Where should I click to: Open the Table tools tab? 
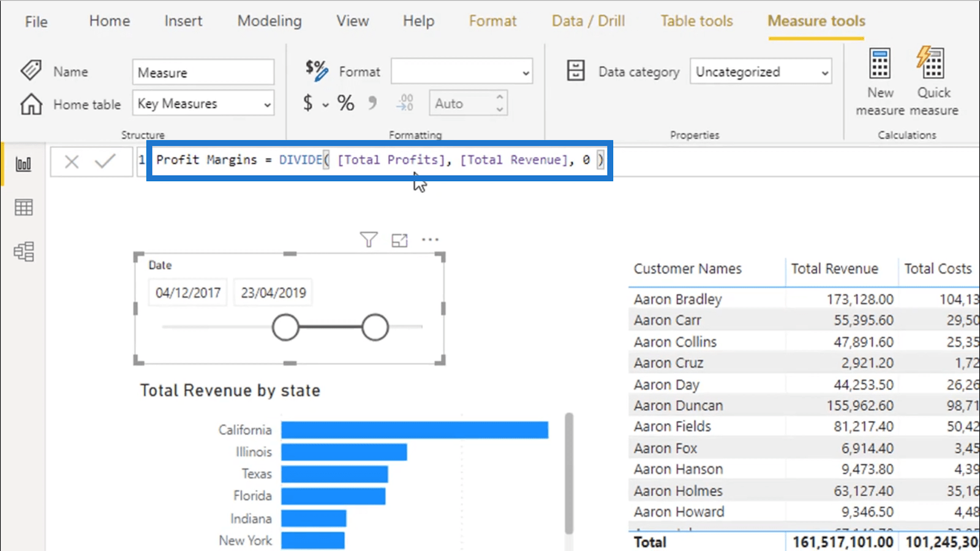696,21
